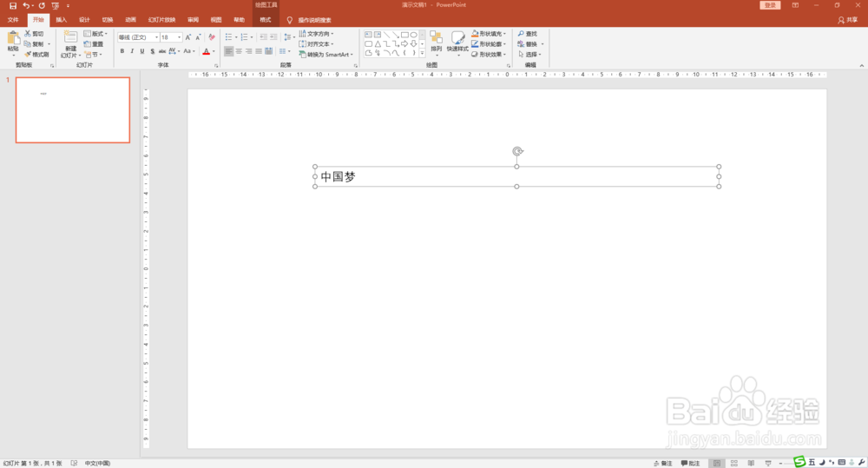The width and height of the screenshot is (868, 468).
Task: Toggle italic formatting
Action: click(x=132, y=51)
